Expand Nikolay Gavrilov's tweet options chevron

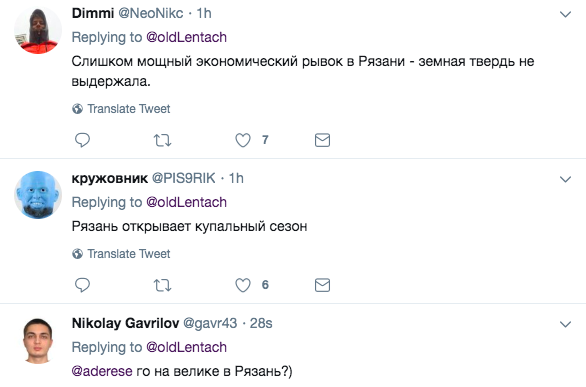tap(565, 324)
